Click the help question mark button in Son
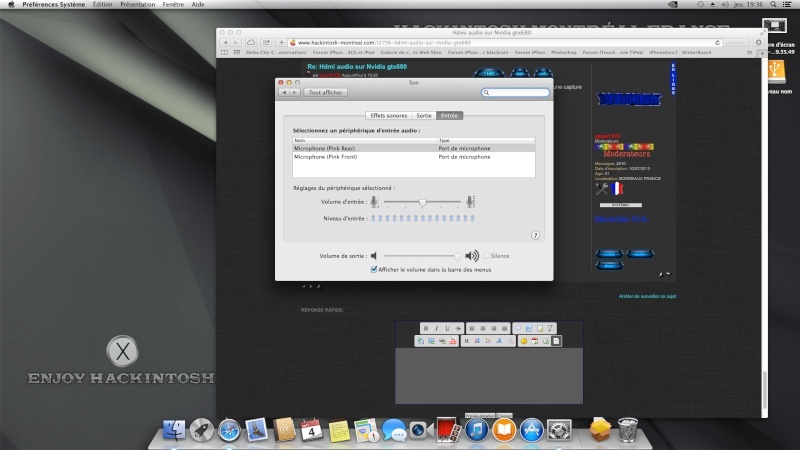Viewport: 800px width, 450px height. (x=535, y=235)
